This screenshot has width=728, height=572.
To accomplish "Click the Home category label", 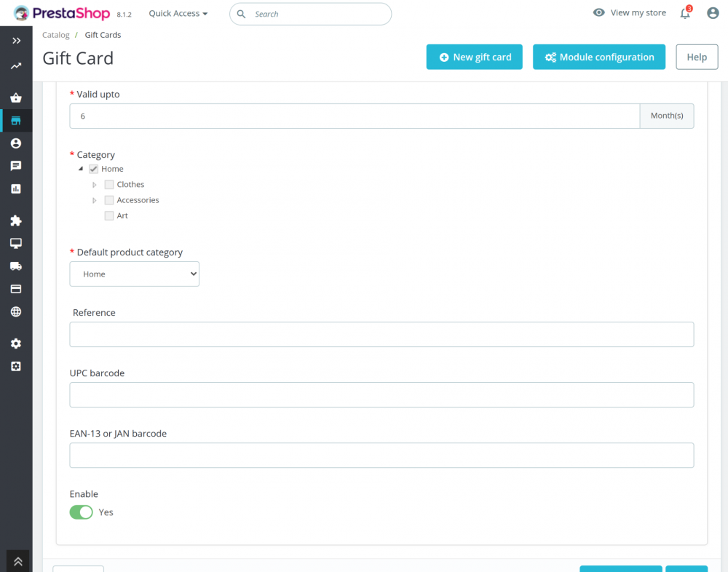I will click(x=112, y=169).
